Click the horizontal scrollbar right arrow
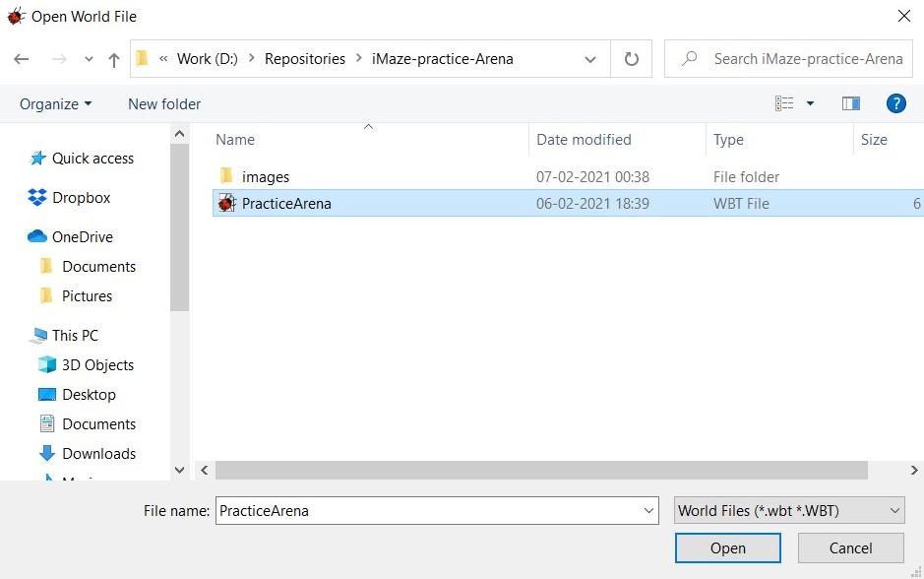Screen dimensions: 924x579 click(914, 470)
